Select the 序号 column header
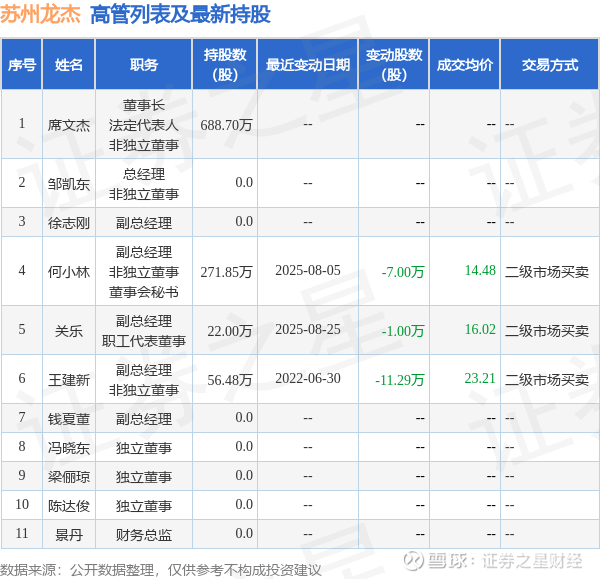 click(22, 64)
